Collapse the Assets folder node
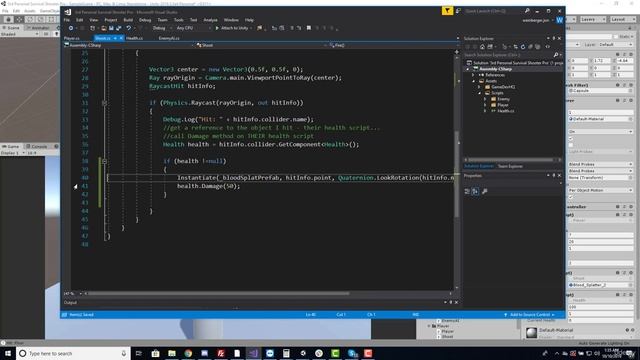This screenshot has height=360, width=640. [x=473, y=81]
